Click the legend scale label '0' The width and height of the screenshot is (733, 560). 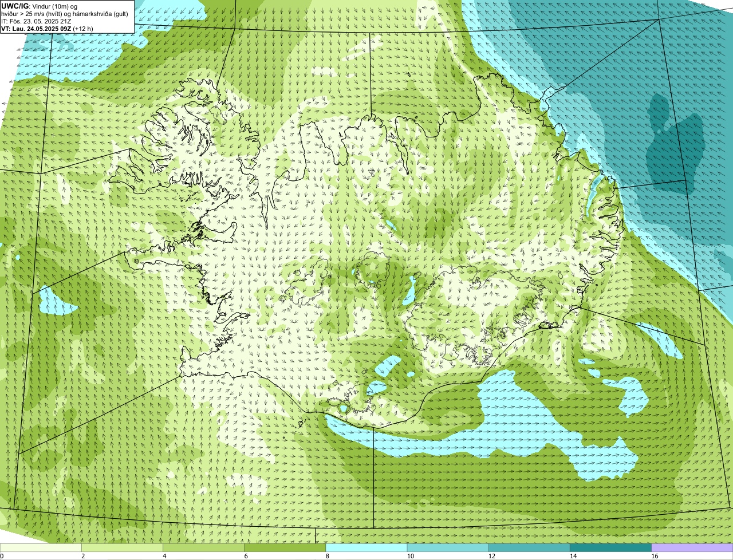(x=2, y=556)
